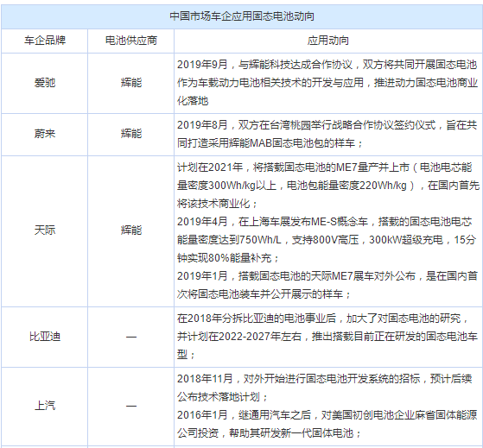Select the 电池供应商 column header
Image resolution: width=483 pixels, height=448 pixels.
click(131, 41)
